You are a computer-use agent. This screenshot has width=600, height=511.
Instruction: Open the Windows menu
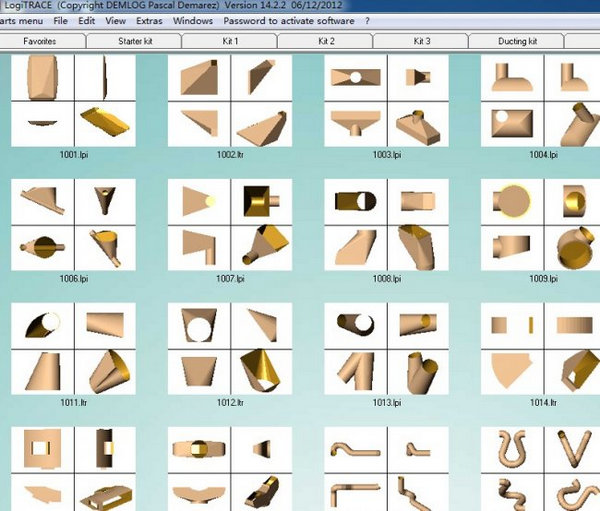pyautogui.click(x=192, y=20)
